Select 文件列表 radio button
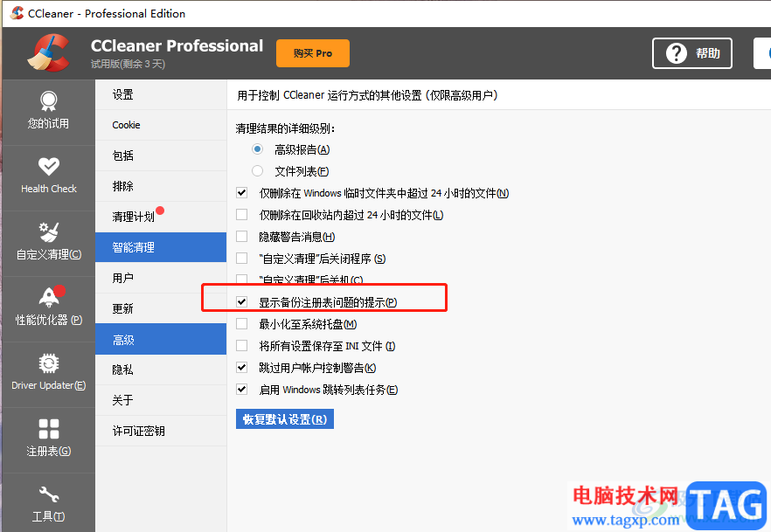771x532 pixels. [257, 171]
